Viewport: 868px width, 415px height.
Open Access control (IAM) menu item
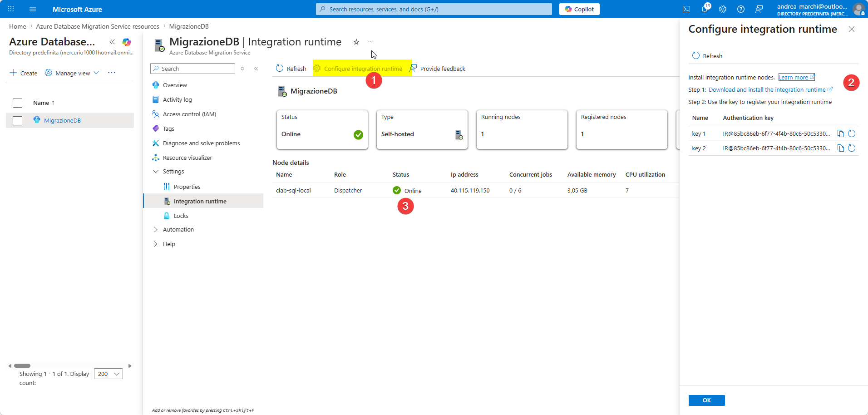pos(189,114)
